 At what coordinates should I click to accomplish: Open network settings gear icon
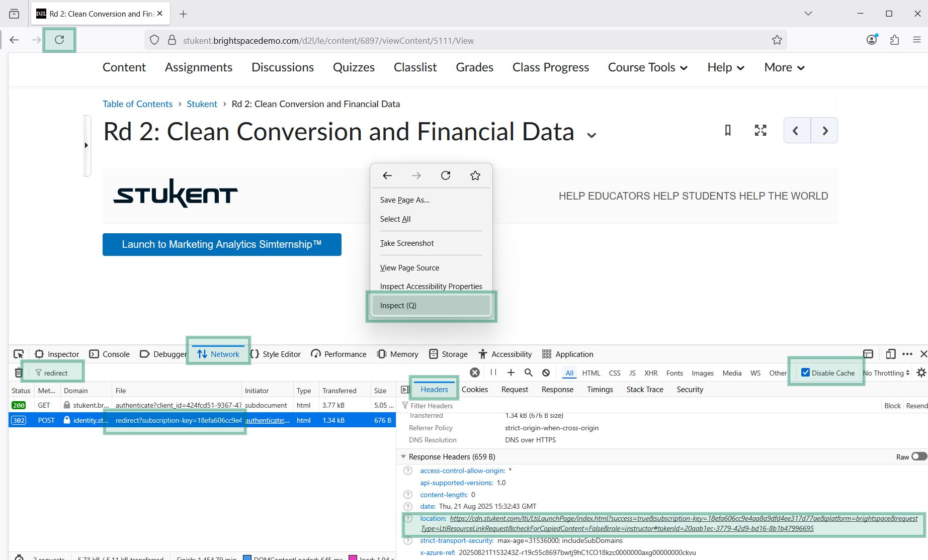921,372
